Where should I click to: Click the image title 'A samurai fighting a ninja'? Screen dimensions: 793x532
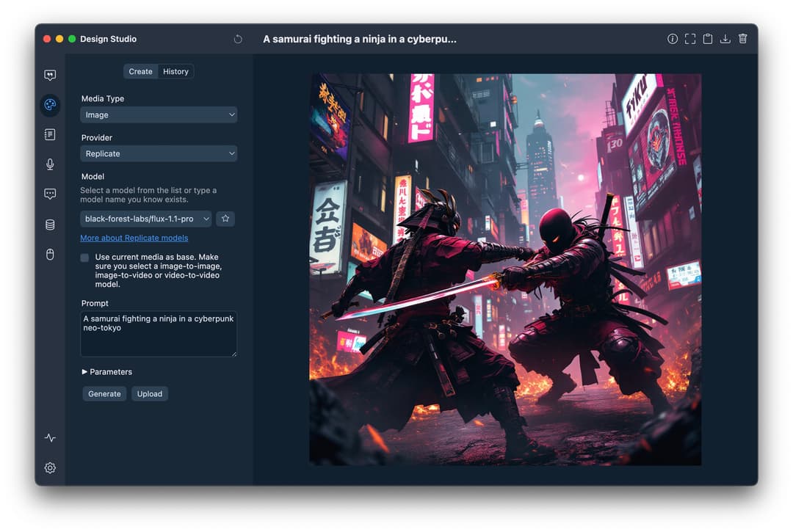click(360, 39)
